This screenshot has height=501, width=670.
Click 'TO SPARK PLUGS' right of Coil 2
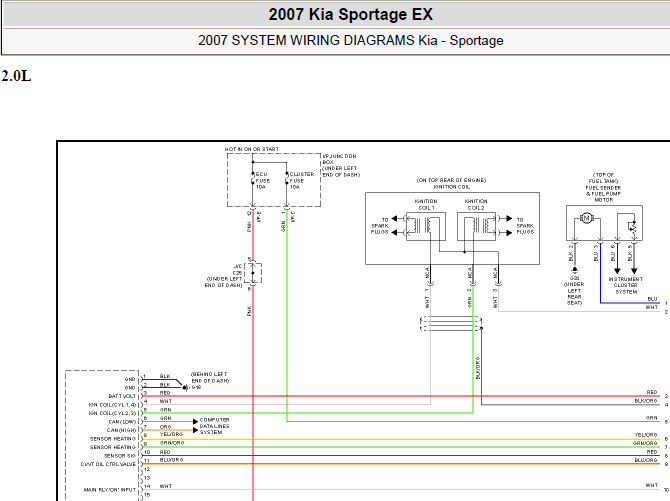(x=525, y=226)
